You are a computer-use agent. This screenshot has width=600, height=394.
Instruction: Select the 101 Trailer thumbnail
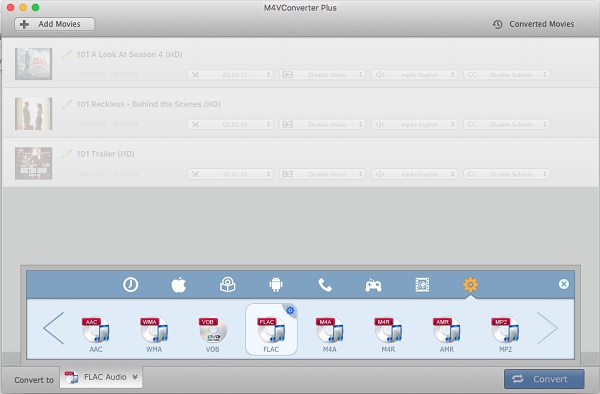point(34,163)
